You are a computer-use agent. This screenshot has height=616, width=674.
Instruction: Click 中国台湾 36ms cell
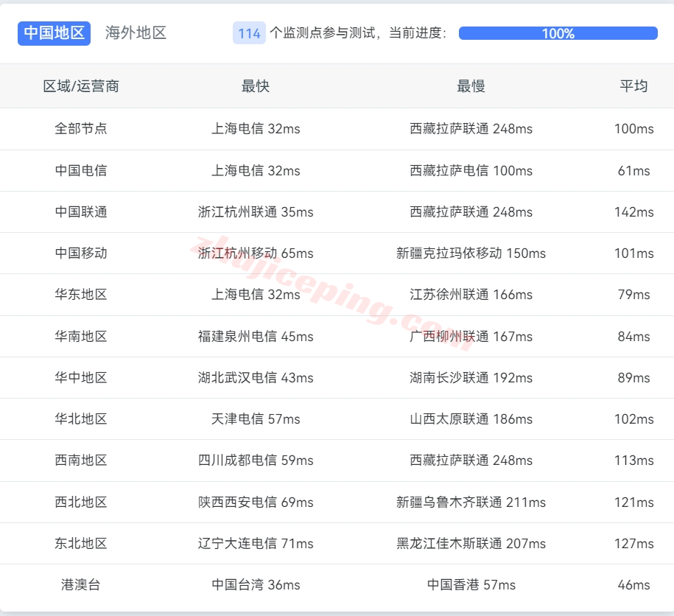click(x=256, y=584)
